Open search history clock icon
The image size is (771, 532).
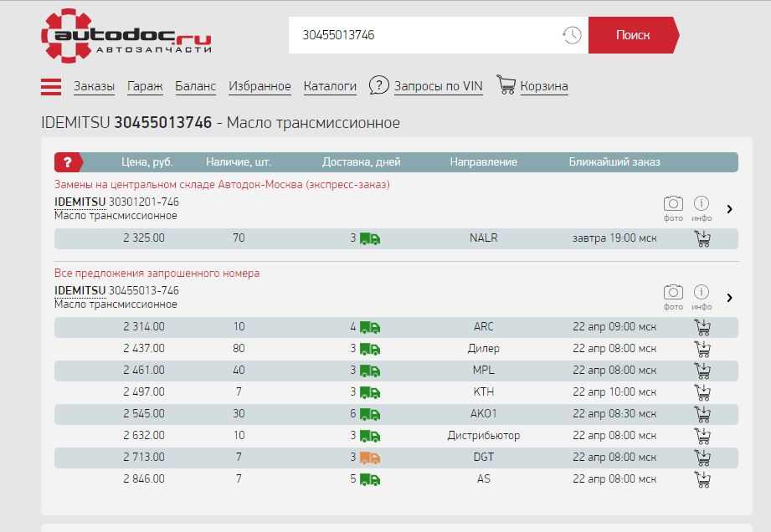571,35
